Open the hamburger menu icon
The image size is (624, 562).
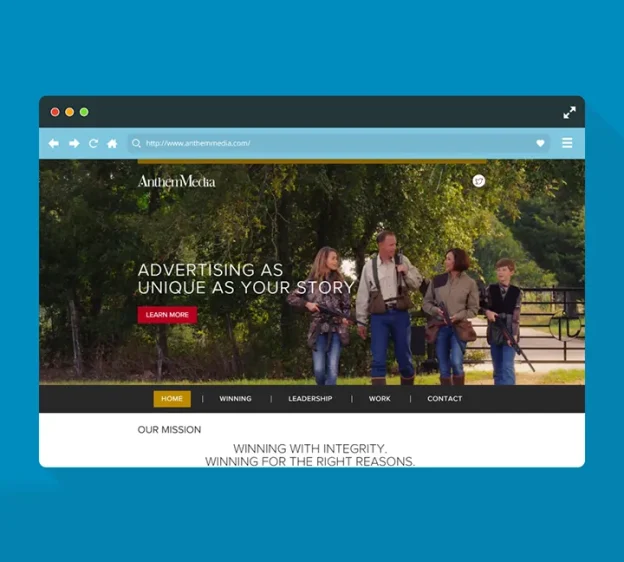[x=567, y=142]
